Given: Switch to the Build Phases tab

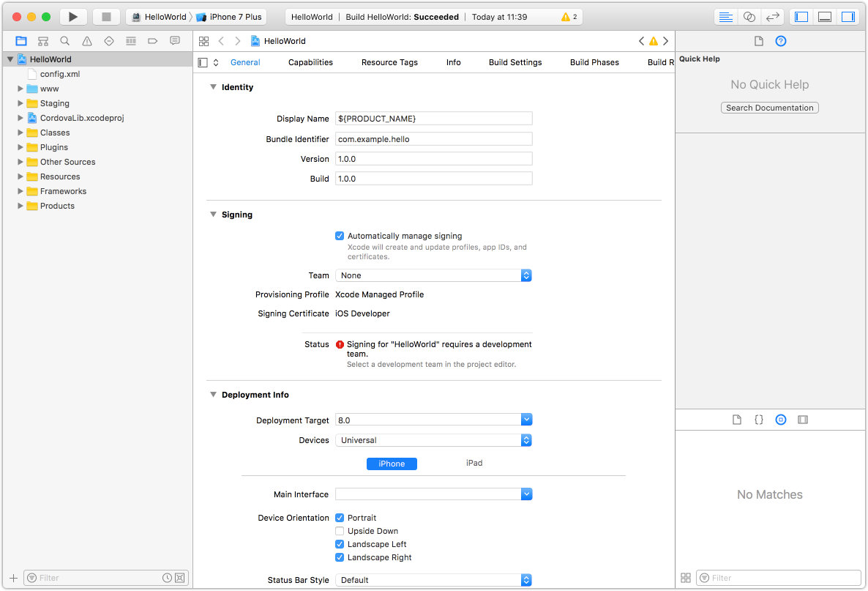Looking at the screenshot, I should pyautogui.click(x=594, y=62).
